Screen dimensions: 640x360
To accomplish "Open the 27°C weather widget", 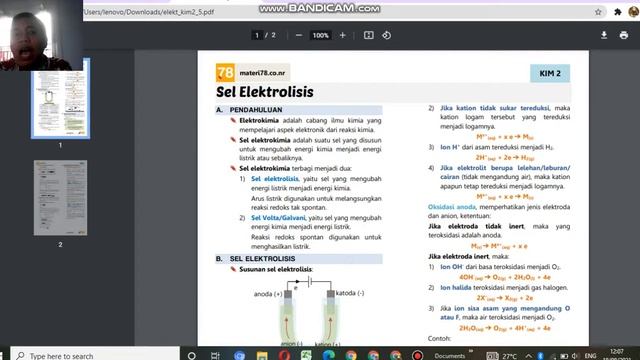I will (x=502, y=356).
